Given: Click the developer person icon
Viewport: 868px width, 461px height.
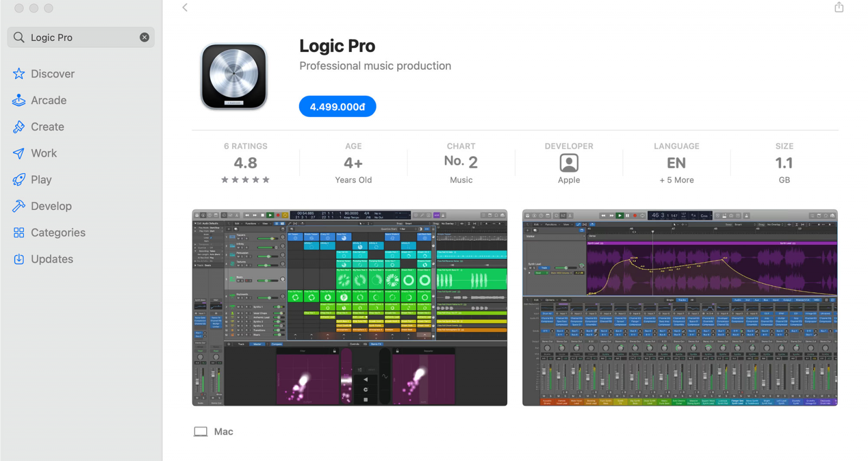Looking at the screenshot, I should click(x=569, y=163).
